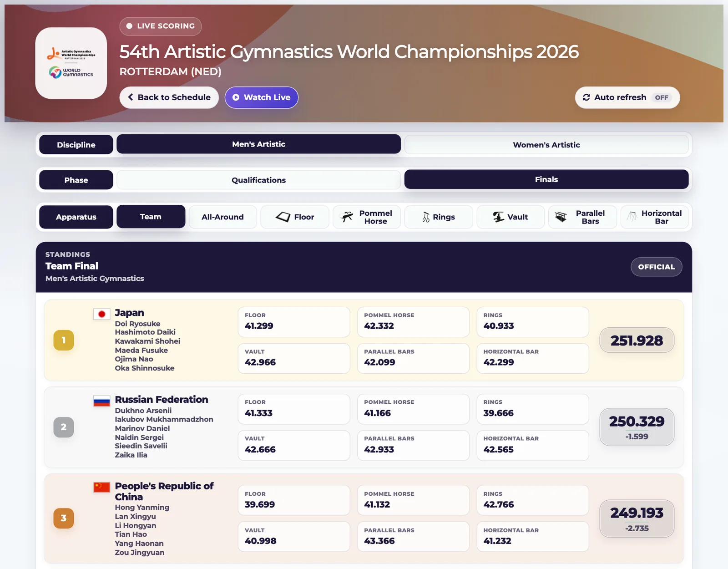Click the back chevron icon beside Back to Schedule
This screenshot has height=569, width=728.
pos(131,97)
